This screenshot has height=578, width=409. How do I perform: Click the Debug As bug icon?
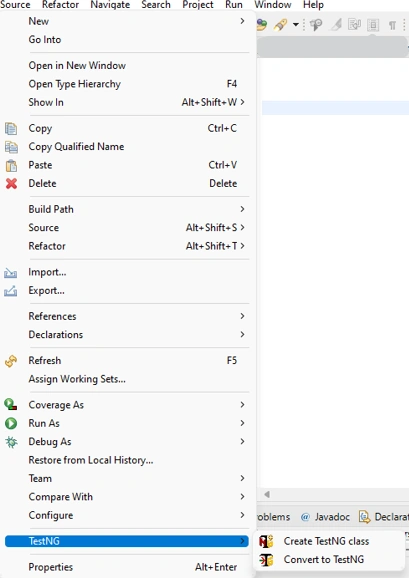pos(11,442)
